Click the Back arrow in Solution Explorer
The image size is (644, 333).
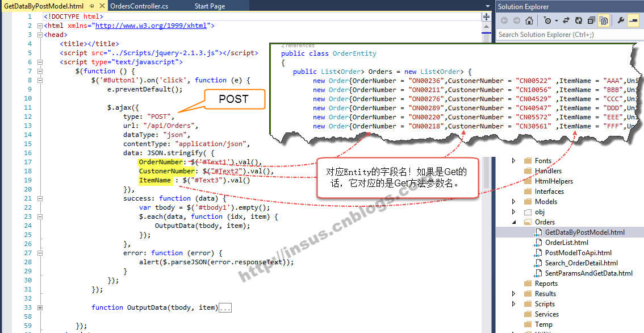504,20
